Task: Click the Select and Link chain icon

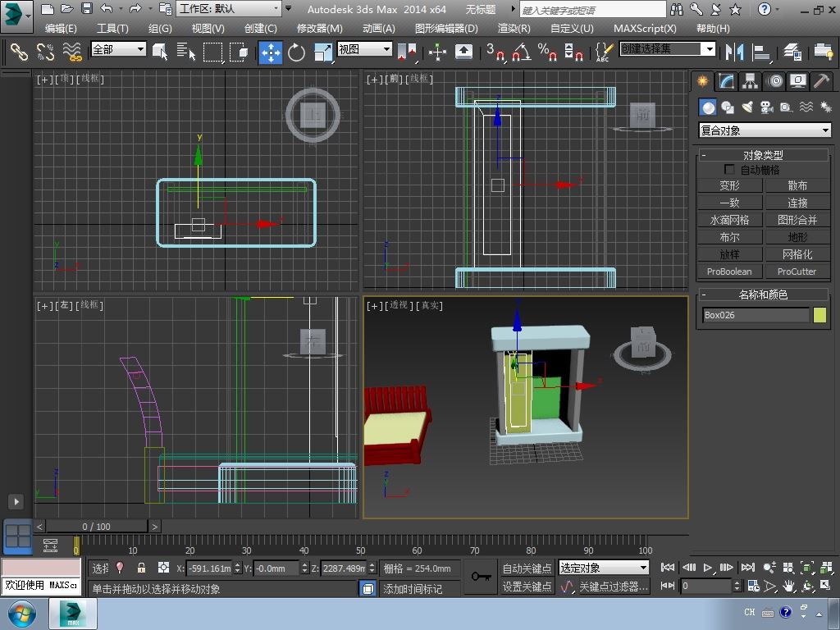Action: point(19,52)
